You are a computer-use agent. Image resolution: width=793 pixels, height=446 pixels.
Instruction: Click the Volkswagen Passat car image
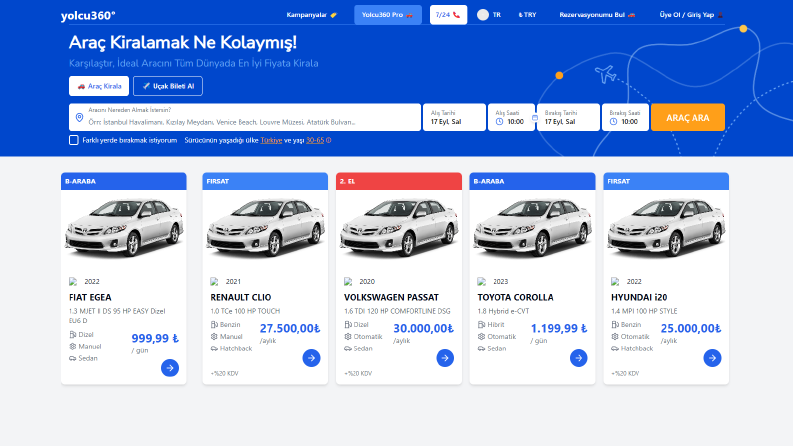399,227
